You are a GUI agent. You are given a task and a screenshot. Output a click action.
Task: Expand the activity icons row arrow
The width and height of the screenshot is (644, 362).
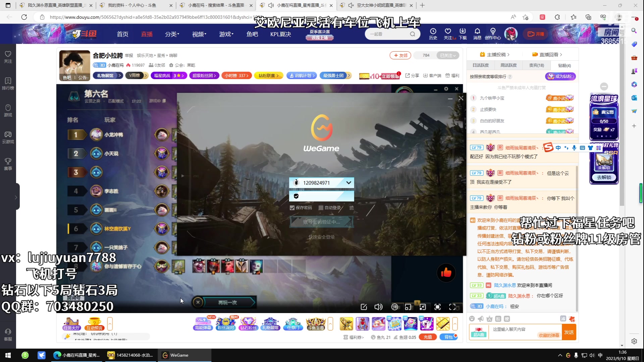pos(330,324)
